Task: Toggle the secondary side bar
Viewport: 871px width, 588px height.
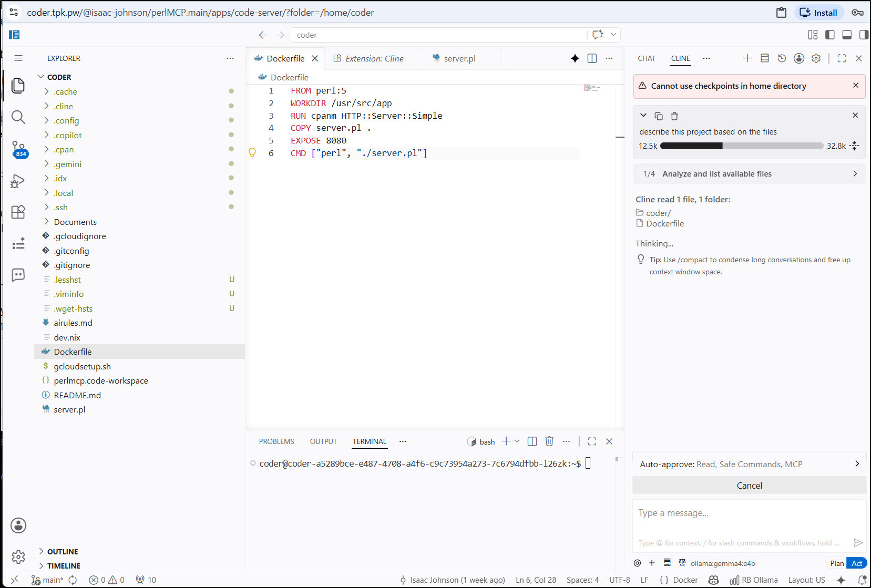Action: click(864, 35)
